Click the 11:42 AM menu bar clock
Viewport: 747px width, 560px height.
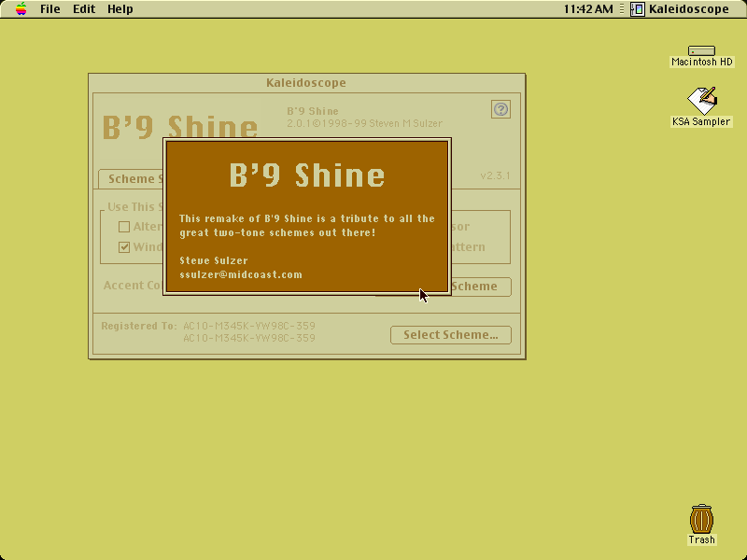click(x=588, y=9)
